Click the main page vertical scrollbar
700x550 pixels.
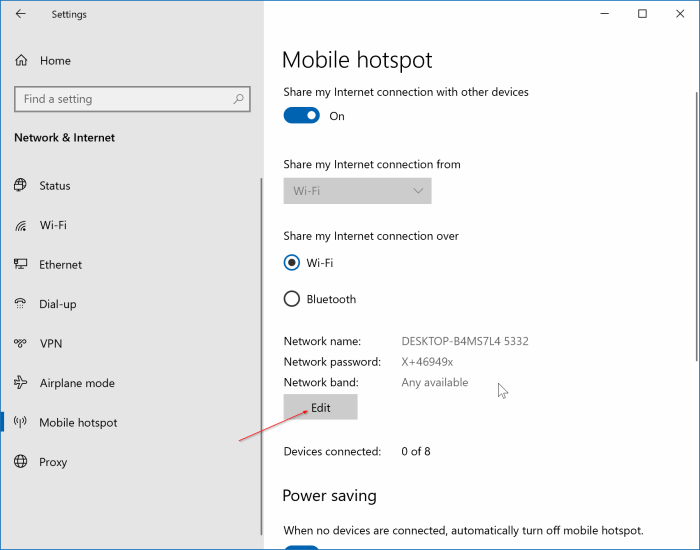point(697,226)
